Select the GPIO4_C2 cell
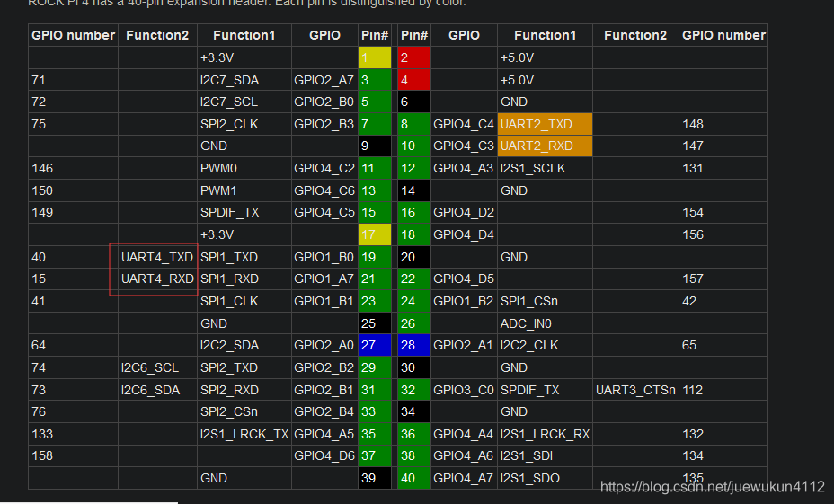Screen dimensions: 834x504 click(x=324, y=168)
